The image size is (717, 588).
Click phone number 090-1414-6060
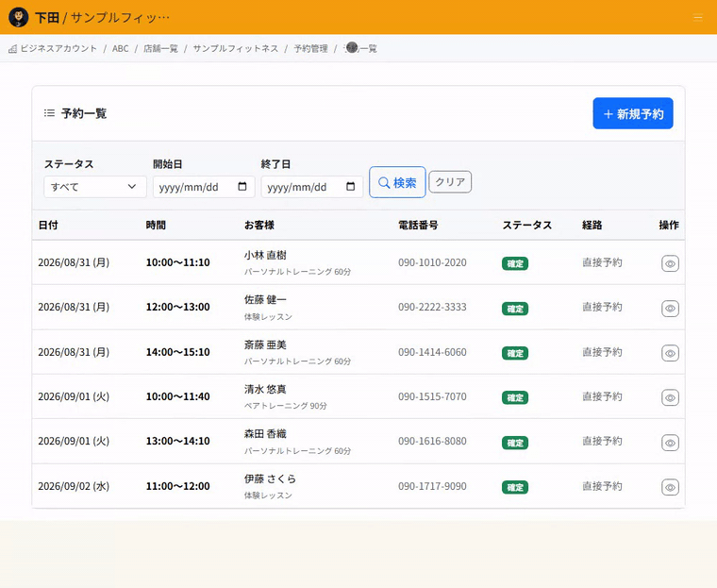coord(432,352)
